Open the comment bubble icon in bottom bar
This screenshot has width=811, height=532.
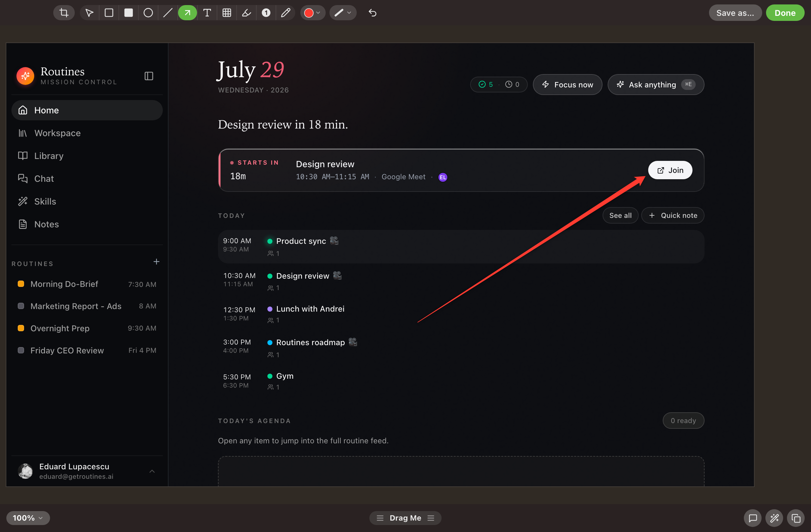pos(753,518)
